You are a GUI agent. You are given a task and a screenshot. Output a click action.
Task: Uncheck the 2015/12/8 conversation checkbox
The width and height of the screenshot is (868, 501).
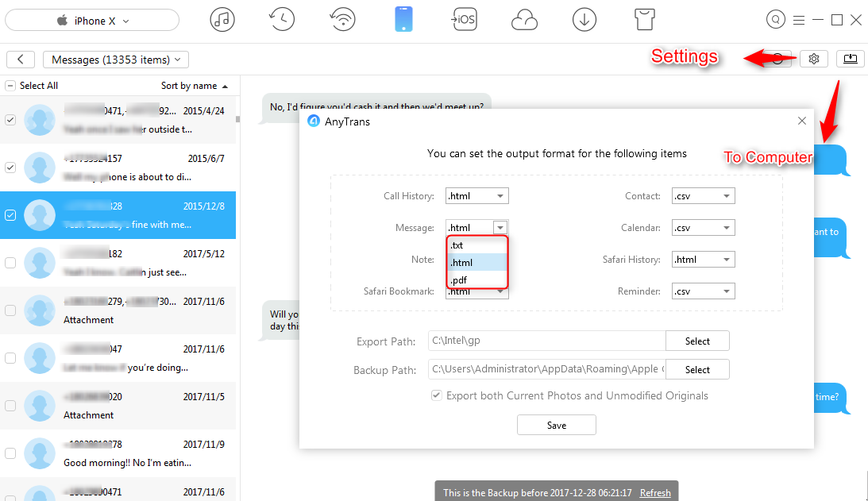[10, 215]
